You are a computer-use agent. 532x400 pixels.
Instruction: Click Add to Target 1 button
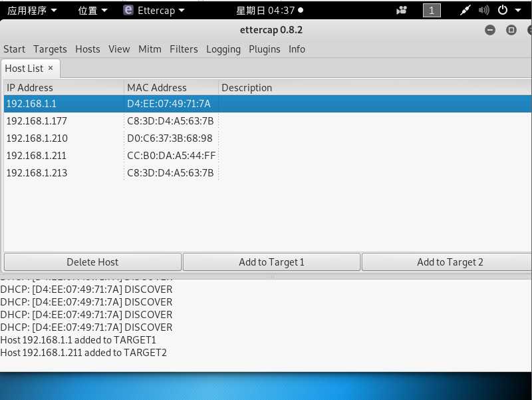[271, 262]
